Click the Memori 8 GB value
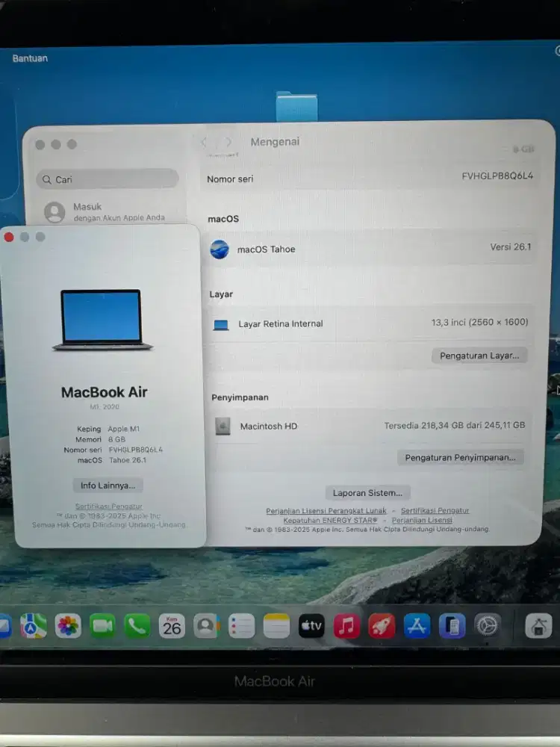 [116, 439]
